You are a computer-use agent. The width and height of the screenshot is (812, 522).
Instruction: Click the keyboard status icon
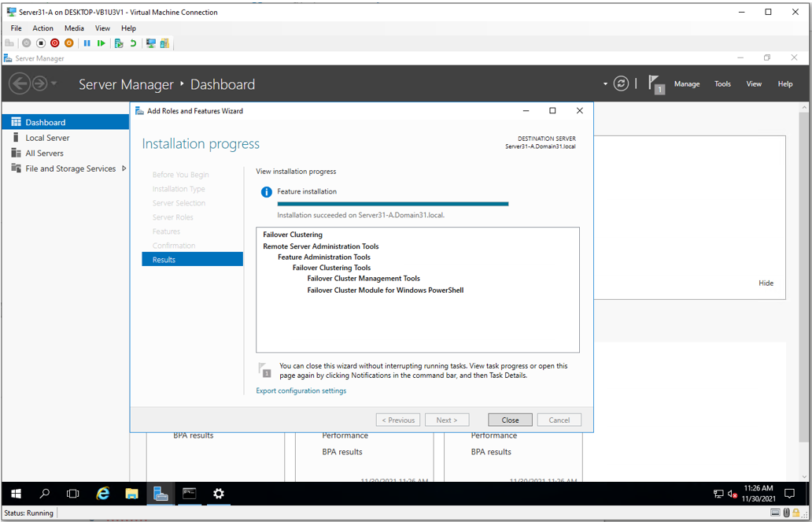pos(775,513)
